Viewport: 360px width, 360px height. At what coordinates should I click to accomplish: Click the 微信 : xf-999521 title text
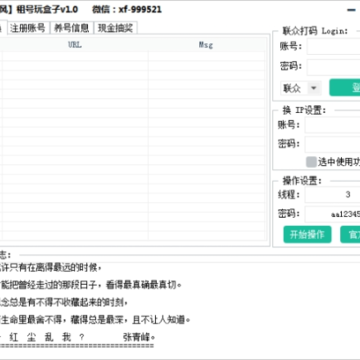pyautogui.click(x=127, y=10)
